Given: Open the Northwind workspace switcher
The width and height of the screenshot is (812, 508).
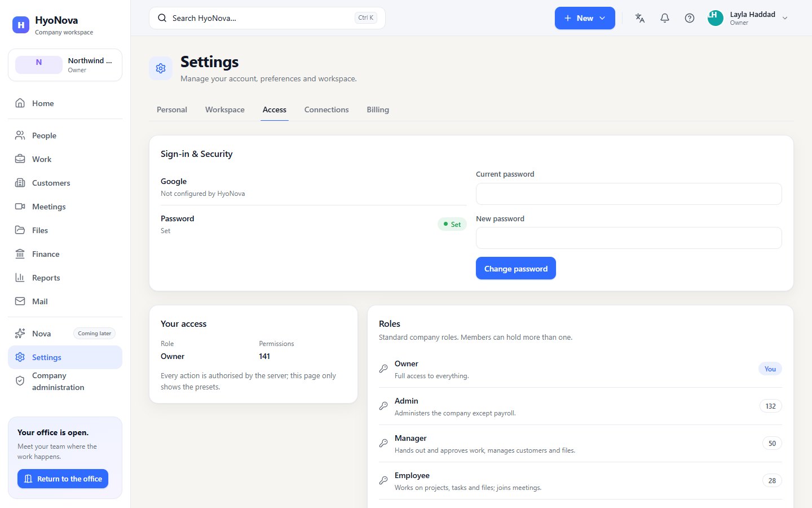Looking at the screenshot, I should pyautogui.click(x=65, y=65).
